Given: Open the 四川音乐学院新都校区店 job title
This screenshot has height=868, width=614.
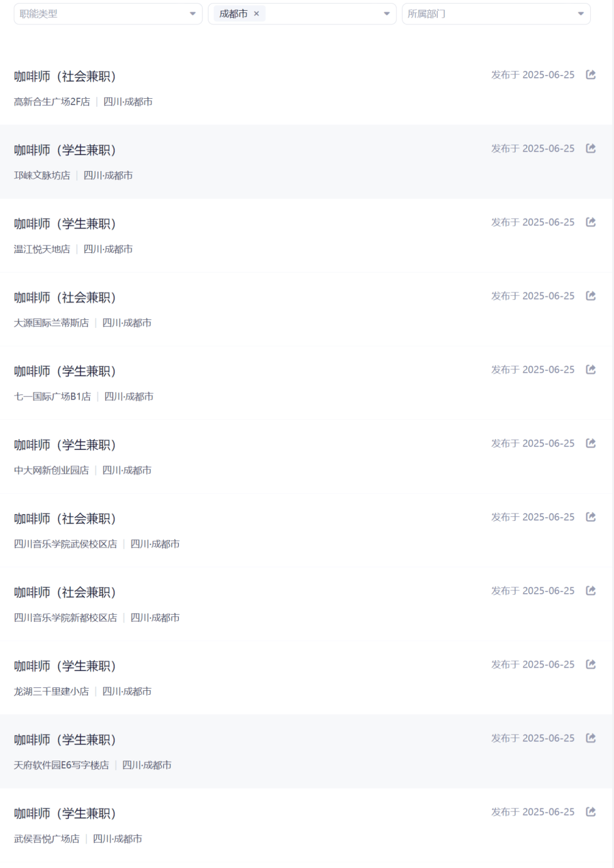Looking at the screenshot, I should coord(65,592).
